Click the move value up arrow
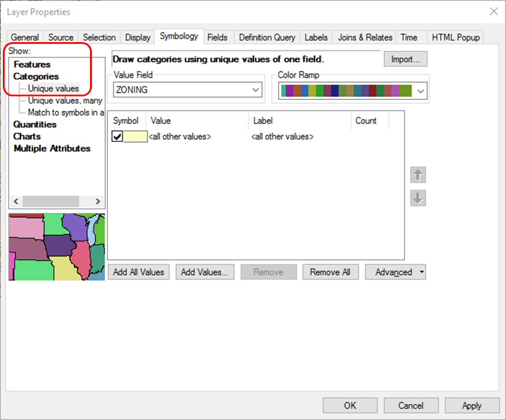Viewport: 506px width, 420px height. point(418,174)
